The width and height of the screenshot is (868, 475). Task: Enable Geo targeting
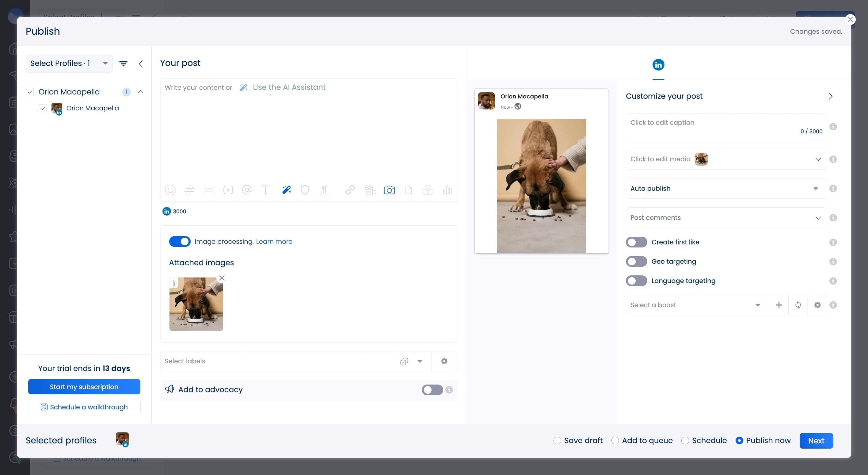[636, 261]
